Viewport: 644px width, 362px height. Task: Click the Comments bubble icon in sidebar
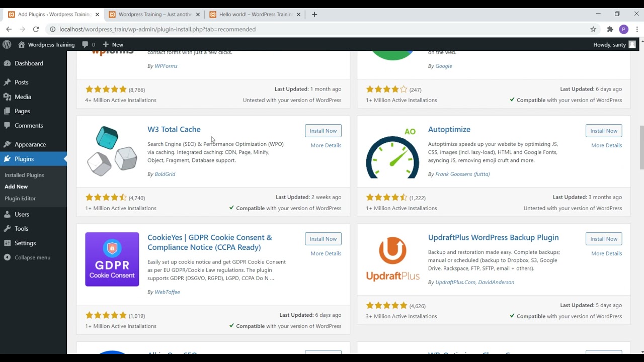pyautogui.click(x=7, y=126)
